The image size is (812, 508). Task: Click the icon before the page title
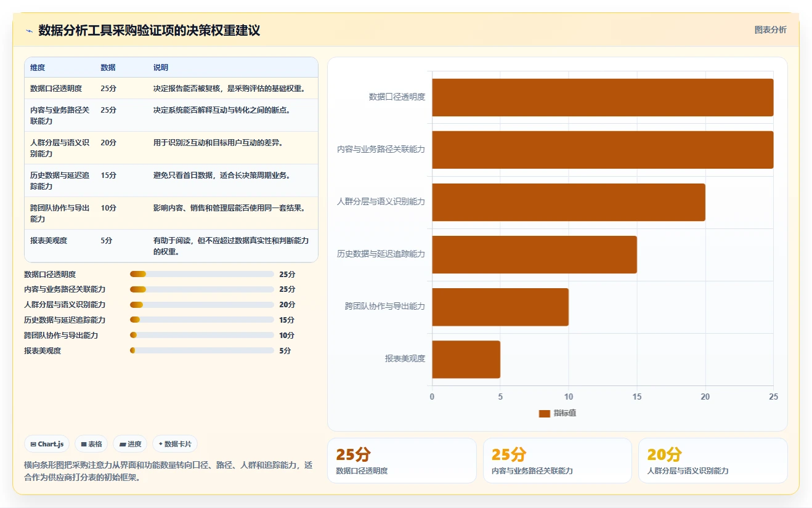(29, 31)
